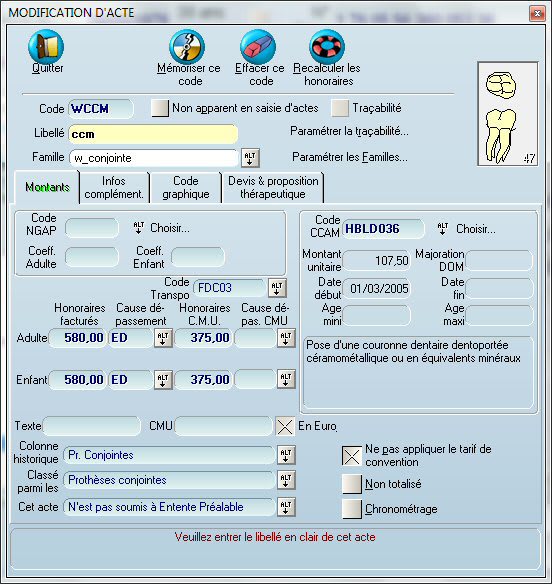The image size is (552, 584).
Task: Switch to the Infos complément. tab
Action: (114, 188)
